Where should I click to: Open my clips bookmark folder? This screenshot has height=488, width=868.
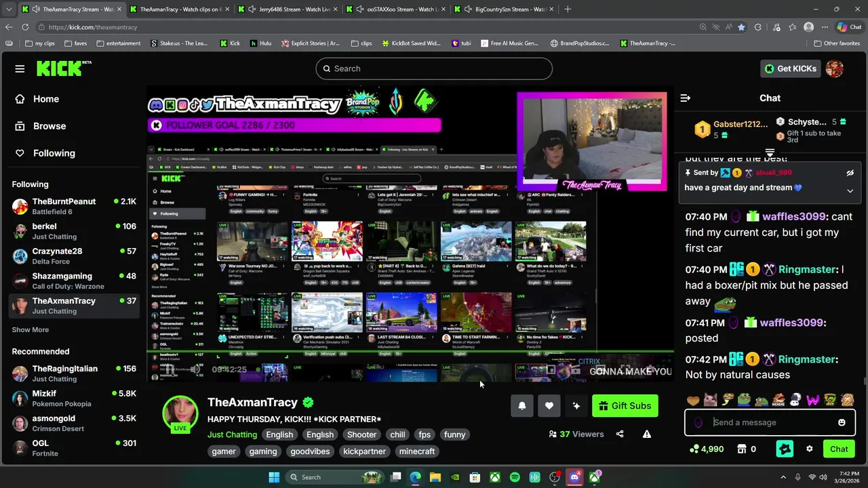coord(40,43)
